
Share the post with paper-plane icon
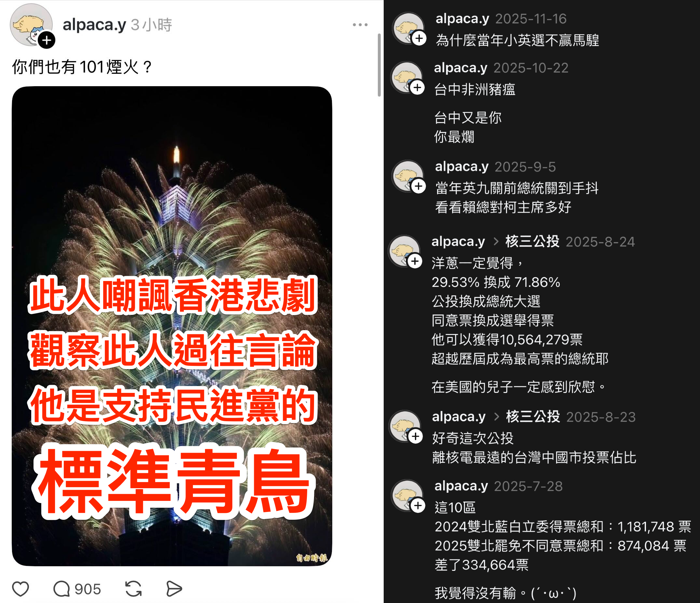pyautogui.click(x=174, y=589)
